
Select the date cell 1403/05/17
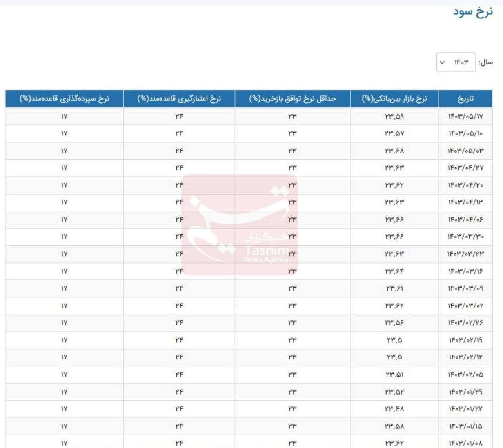click(465, 117)
